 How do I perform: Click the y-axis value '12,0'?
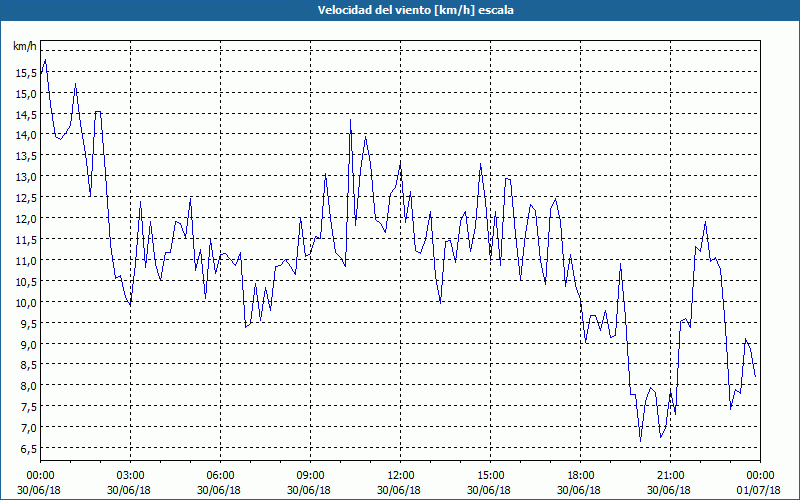26,219
